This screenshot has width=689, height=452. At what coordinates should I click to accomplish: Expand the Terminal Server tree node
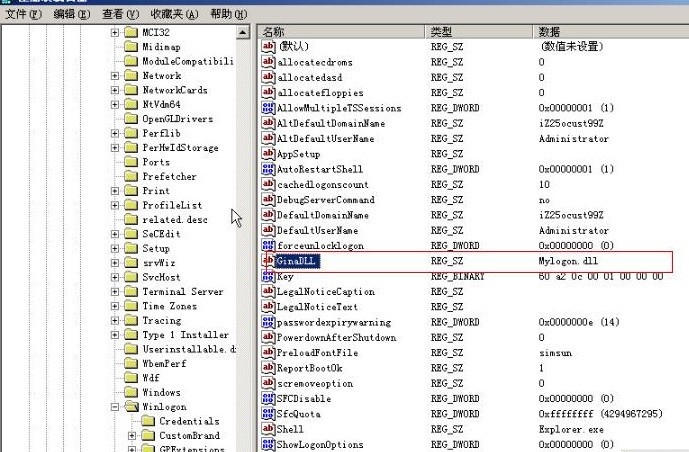[x=115, y=291]
